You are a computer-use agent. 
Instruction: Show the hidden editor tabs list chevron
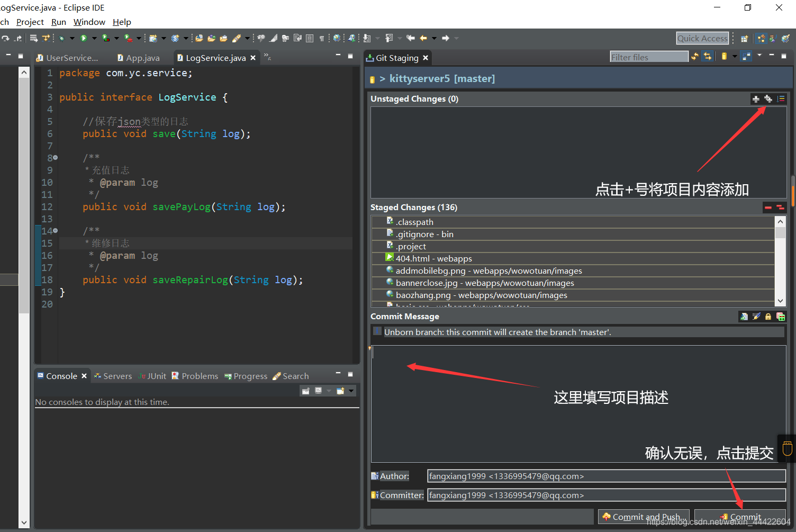pos(267,57)
